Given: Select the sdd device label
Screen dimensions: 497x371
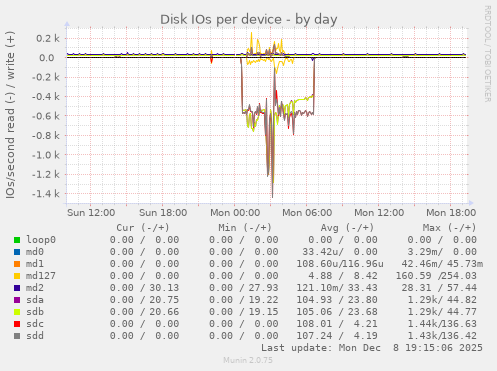Looking at the screenshot, I should pyautogui.click(x=35, y=336).
